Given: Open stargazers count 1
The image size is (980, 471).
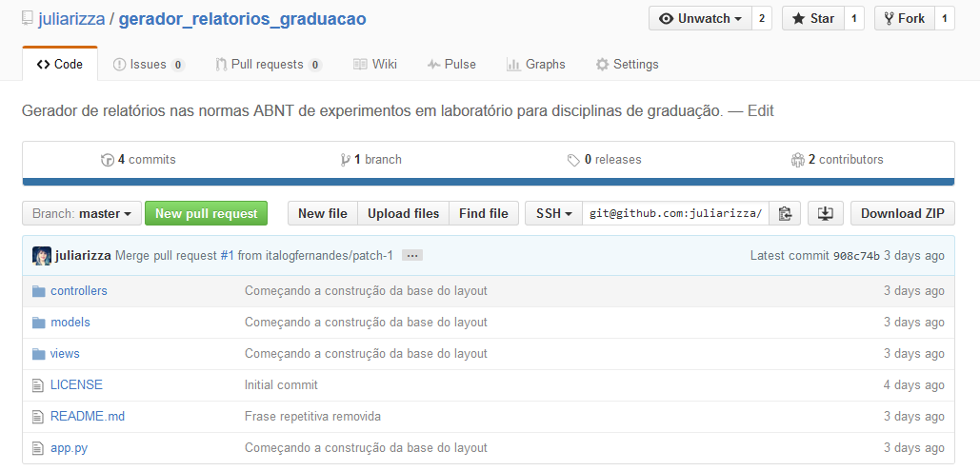Looking at the screenshot, I should tap(853, 19).
